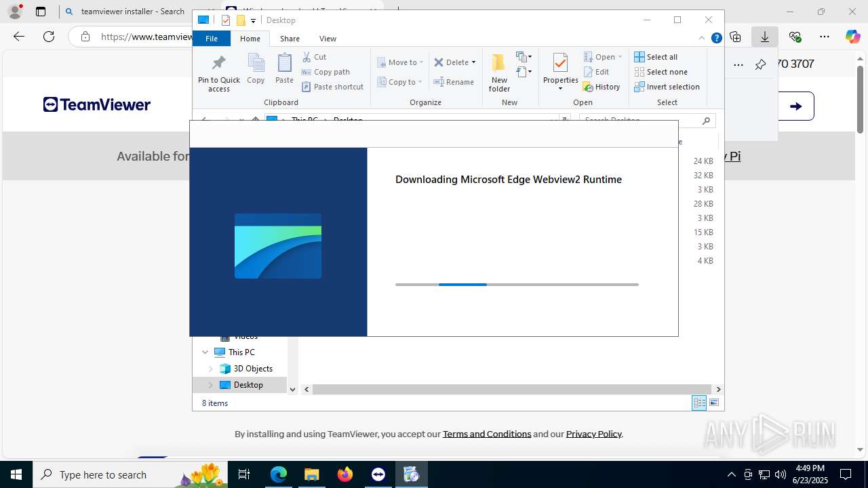The height and width of the screenshot is (488, 868).
Task: Expand the New item dropdown in the ribbon
Action: (x=524, y=57)
